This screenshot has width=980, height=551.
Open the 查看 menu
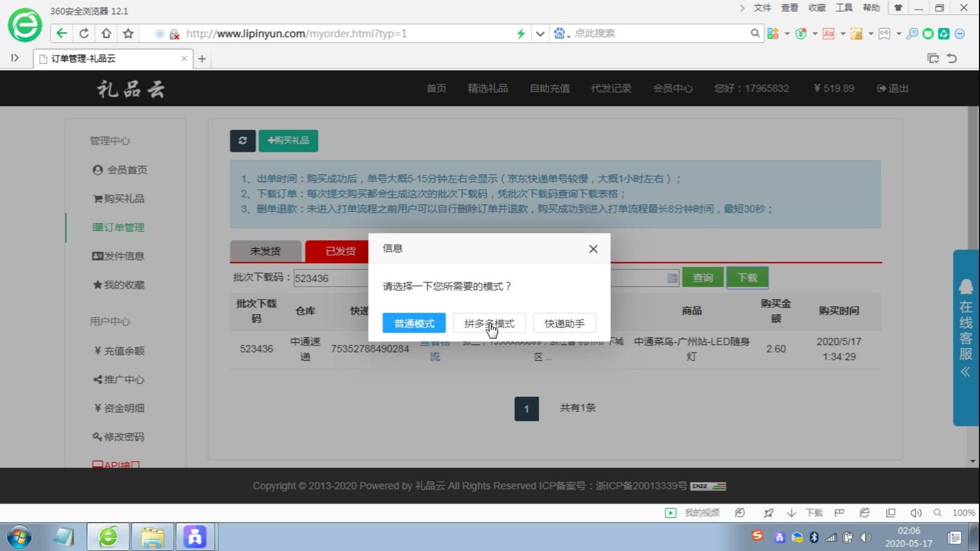[790, 8]
